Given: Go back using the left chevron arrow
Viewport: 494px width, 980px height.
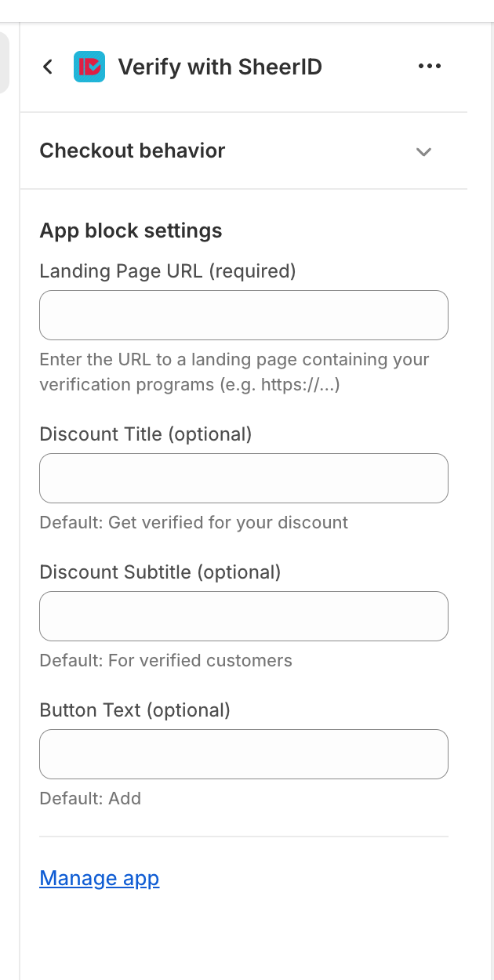Looking at the screenshot, I should pos(48,67).
